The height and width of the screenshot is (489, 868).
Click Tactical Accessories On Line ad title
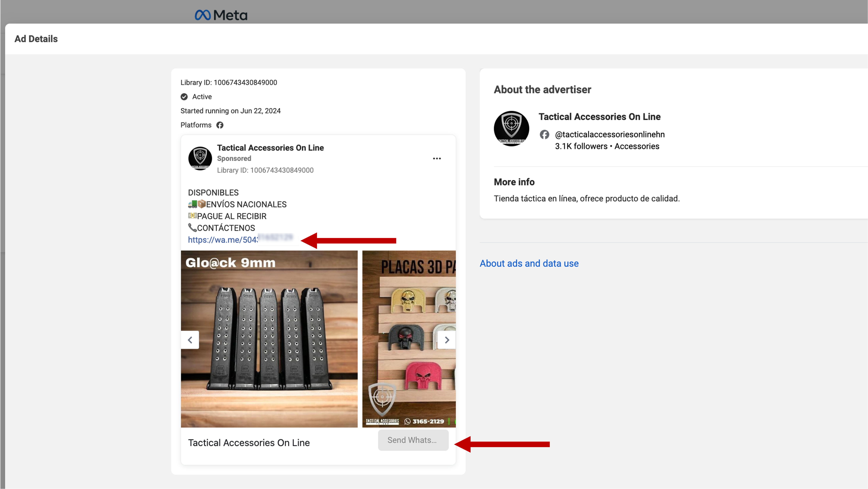[270, 148]
